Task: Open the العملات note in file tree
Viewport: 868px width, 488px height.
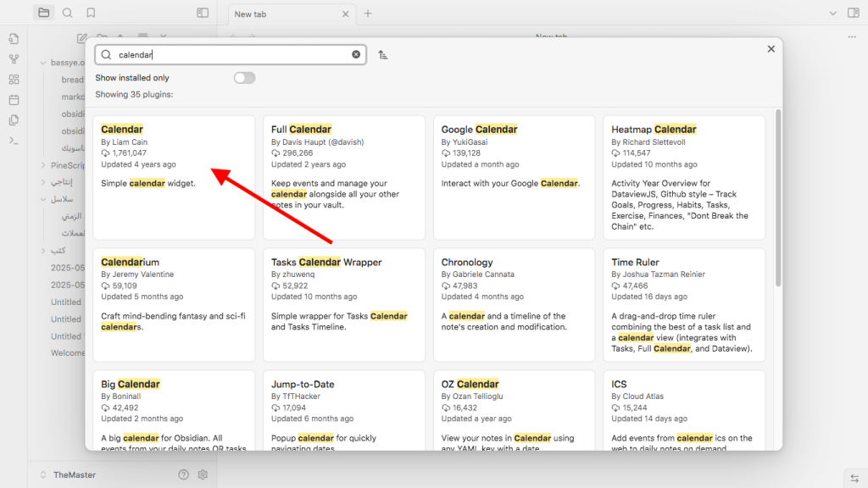Action: coord(73,234)
